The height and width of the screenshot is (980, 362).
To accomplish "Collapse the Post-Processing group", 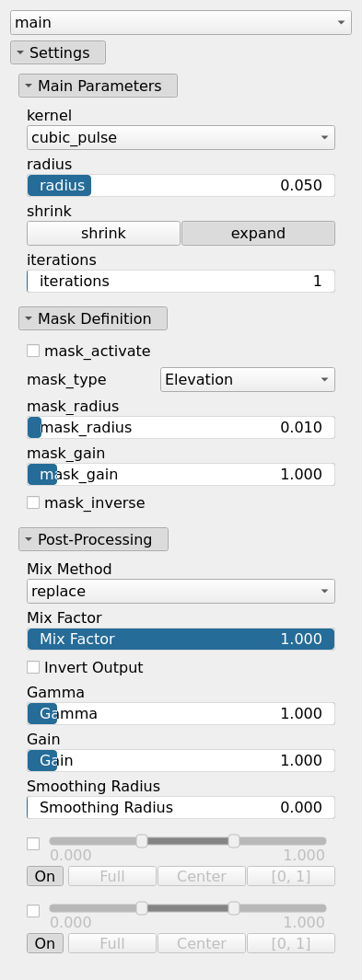I will pyautogui.click(x=94, y=539).
